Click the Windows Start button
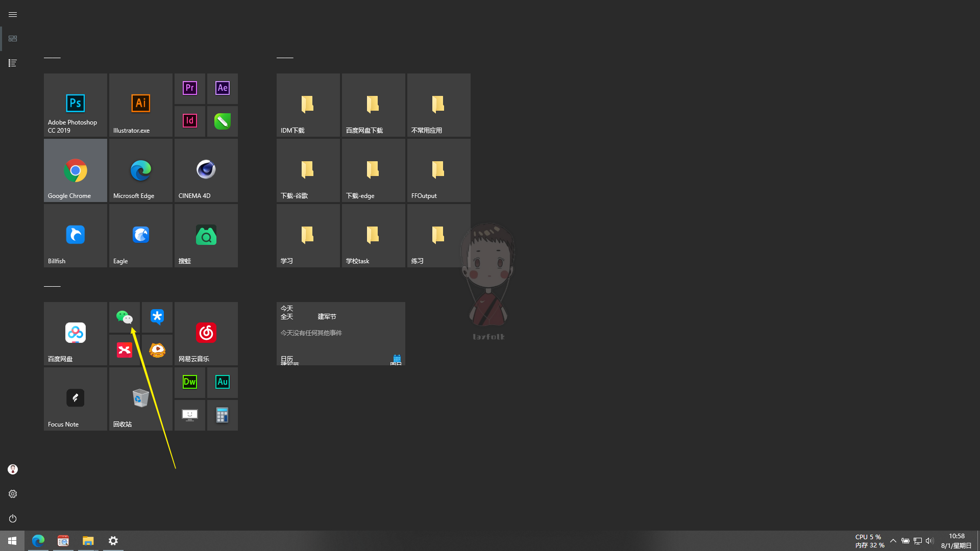980x551 pixels. pos(12,541)
